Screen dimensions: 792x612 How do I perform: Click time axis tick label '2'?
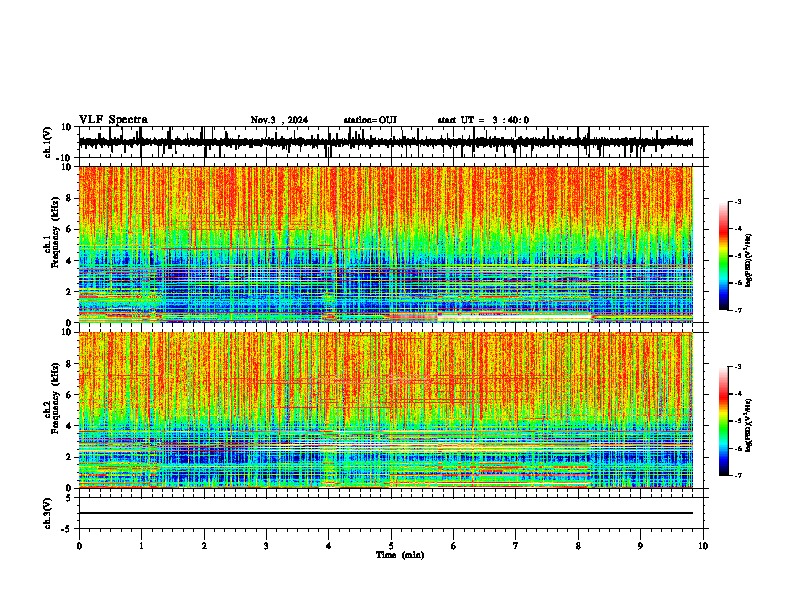click(204, 546)
